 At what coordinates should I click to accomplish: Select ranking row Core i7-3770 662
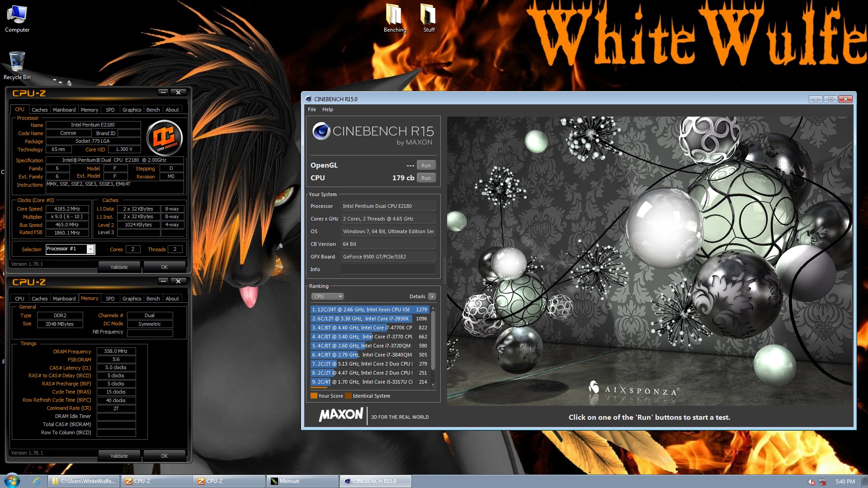370,337
